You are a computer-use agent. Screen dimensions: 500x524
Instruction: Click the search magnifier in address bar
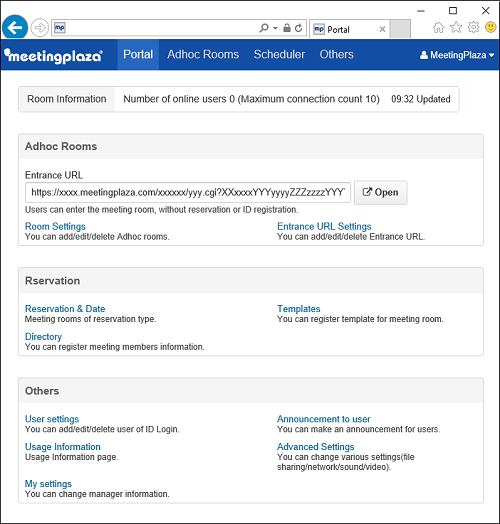coord(264,28)
